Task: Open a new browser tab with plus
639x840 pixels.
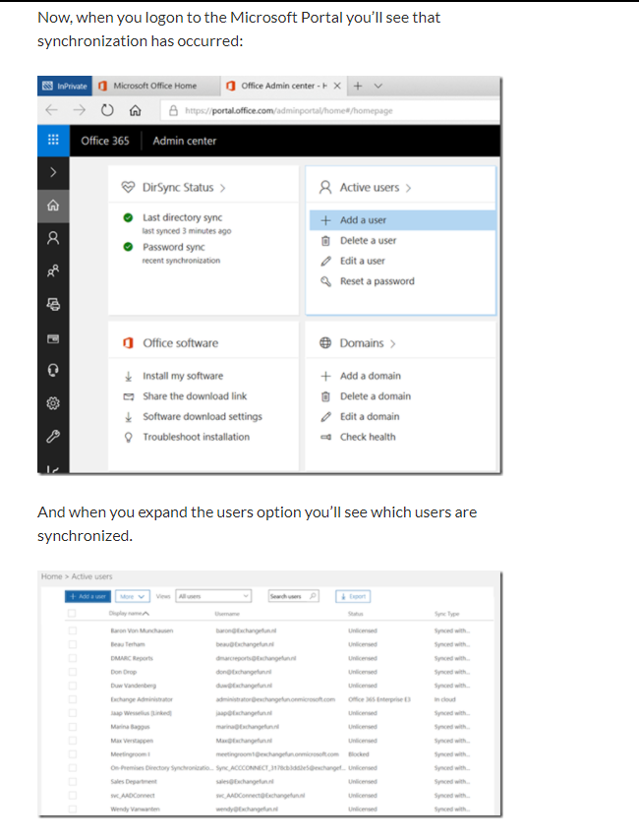Action: pyautogui.click(x=358, y=86)
